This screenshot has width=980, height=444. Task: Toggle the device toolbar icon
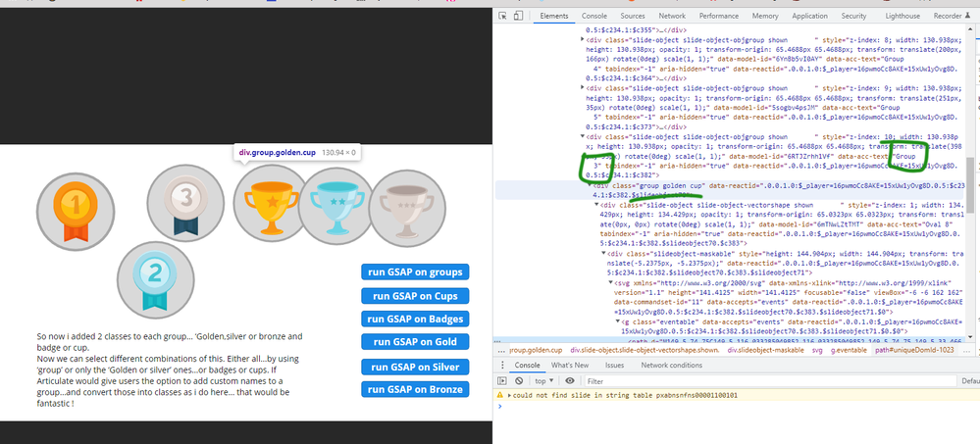click(x=521, y=16)
